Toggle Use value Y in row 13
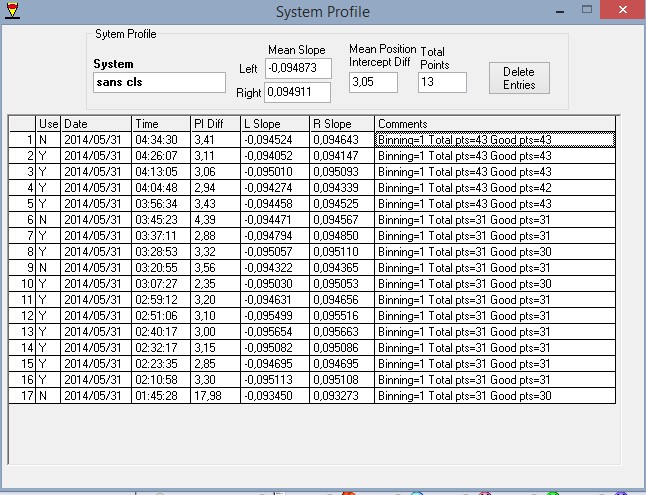646x495 pixels. coord(48,332)
